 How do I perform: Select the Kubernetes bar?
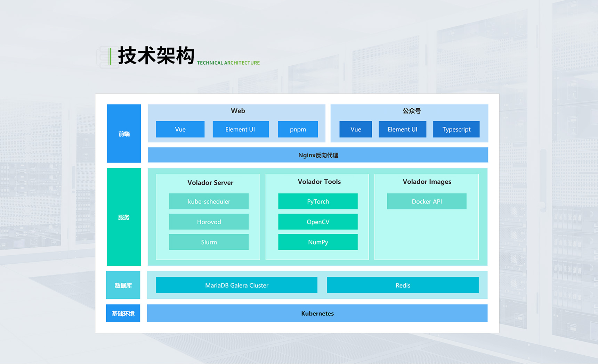click(x=317, y=313)
